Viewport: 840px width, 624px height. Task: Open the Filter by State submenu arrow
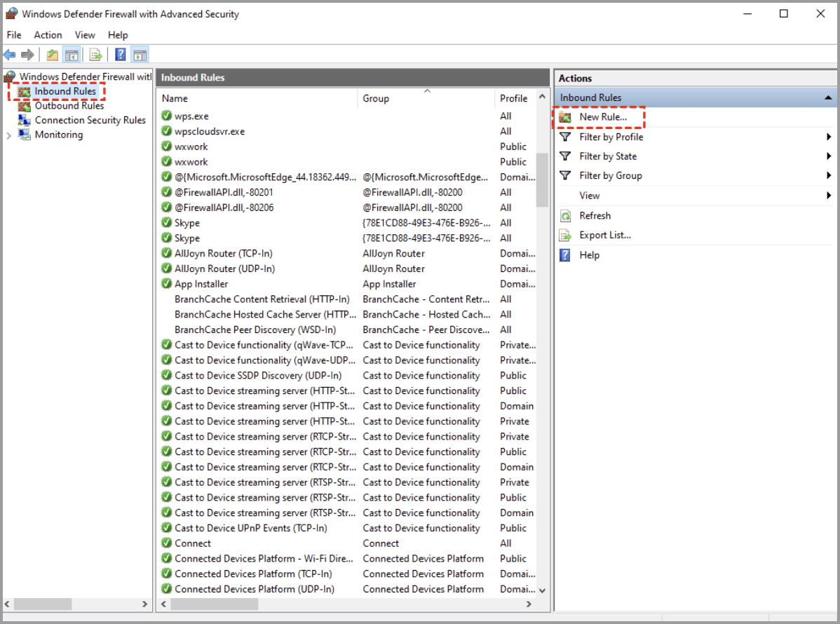(828, 156)
